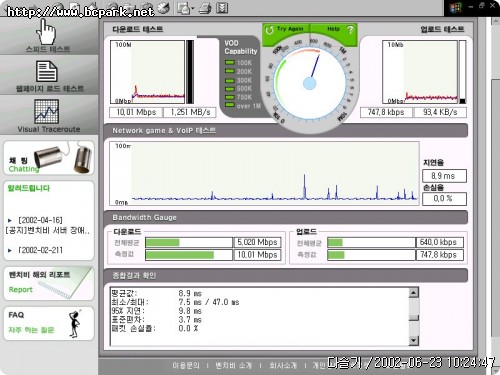The height and width of the screenshot is (375, 500).
Task: Click the 평균값: 8.9 ms result line
Action: click(157, 293)
